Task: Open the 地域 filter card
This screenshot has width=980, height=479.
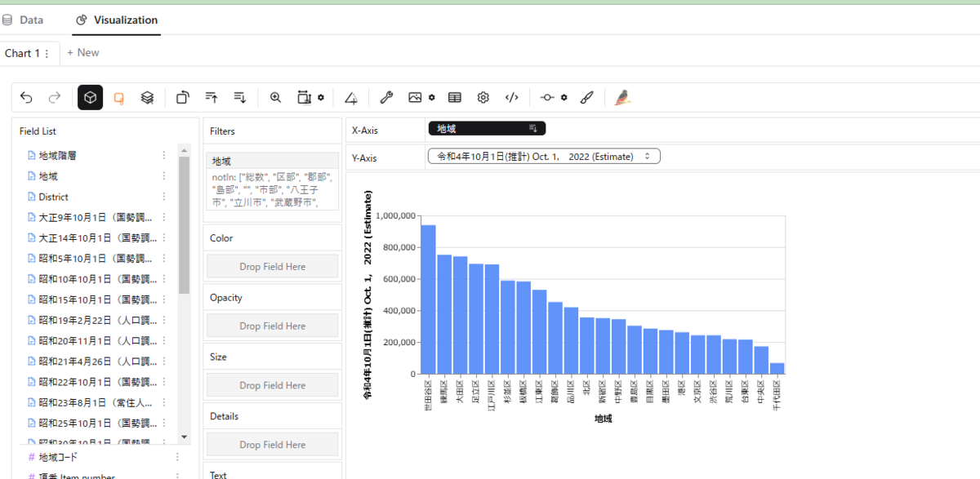Action: (x=273, y=181)
